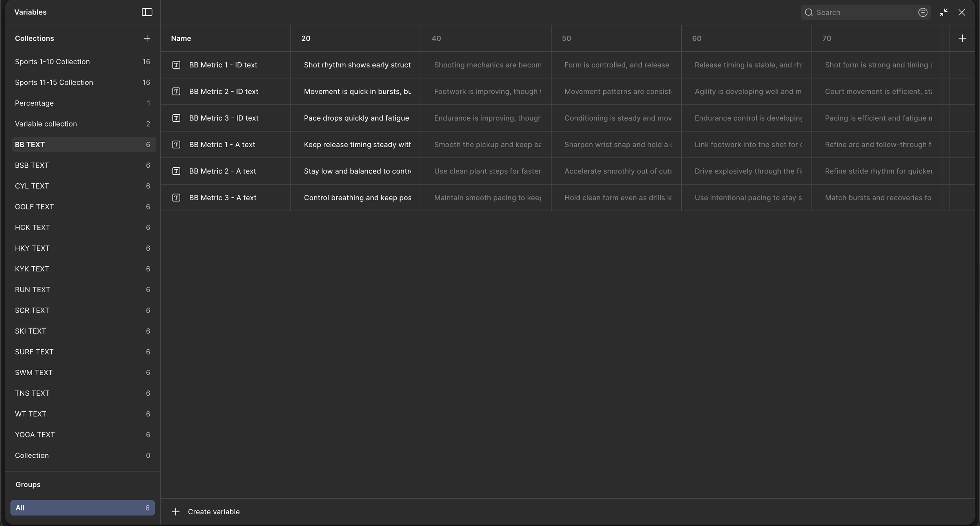Select the GOLF TEXT collection
Screen dimensions: 980x526
(34, 207)
